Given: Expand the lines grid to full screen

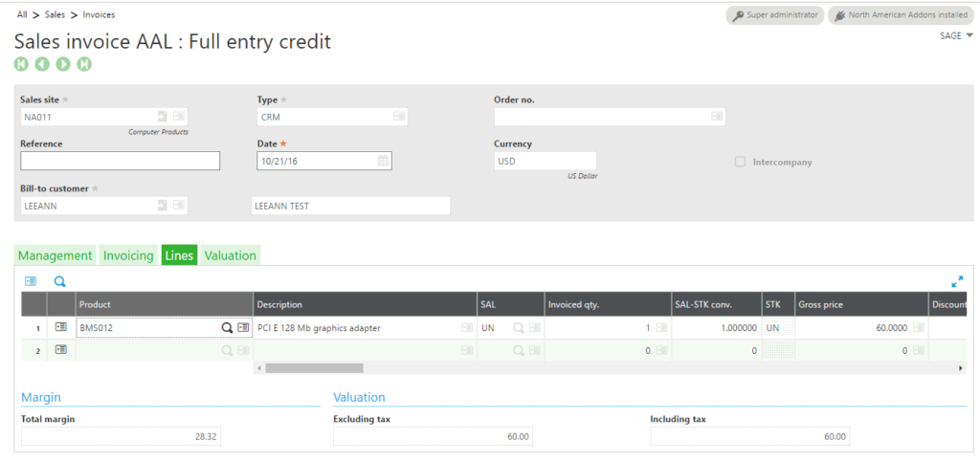Looking at the screenshot, I should point(957,281).
